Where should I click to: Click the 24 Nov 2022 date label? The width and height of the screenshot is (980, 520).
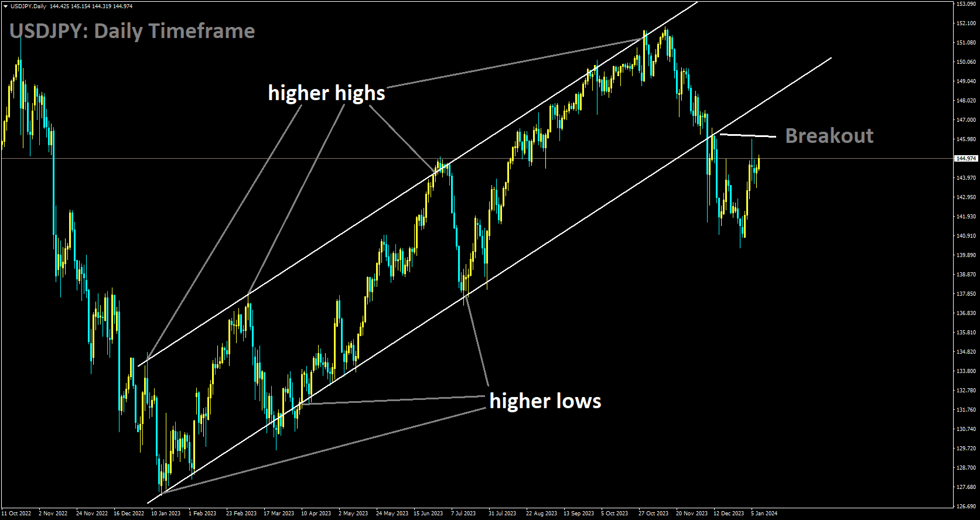91,514
